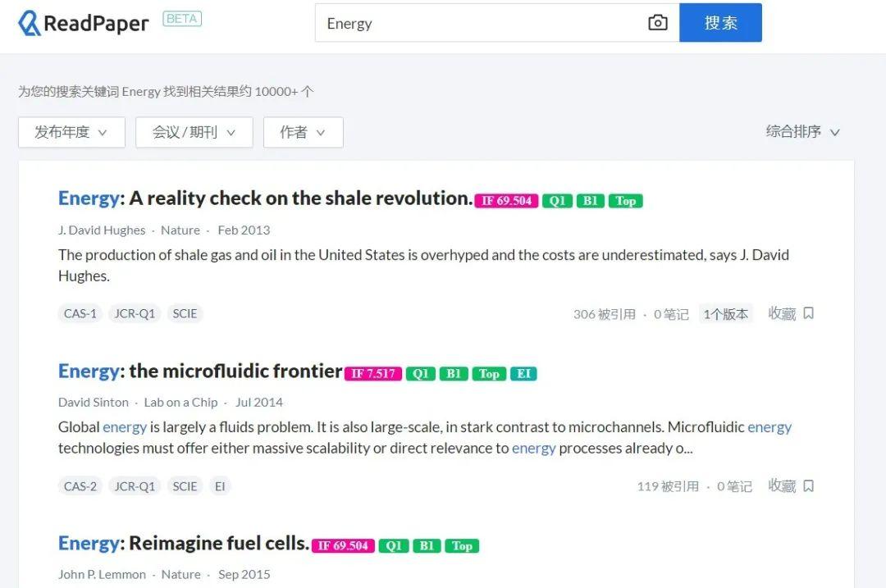Expand the 作者 author filter
This screenshot has width=886, height=588.
[x=303, y=132]
